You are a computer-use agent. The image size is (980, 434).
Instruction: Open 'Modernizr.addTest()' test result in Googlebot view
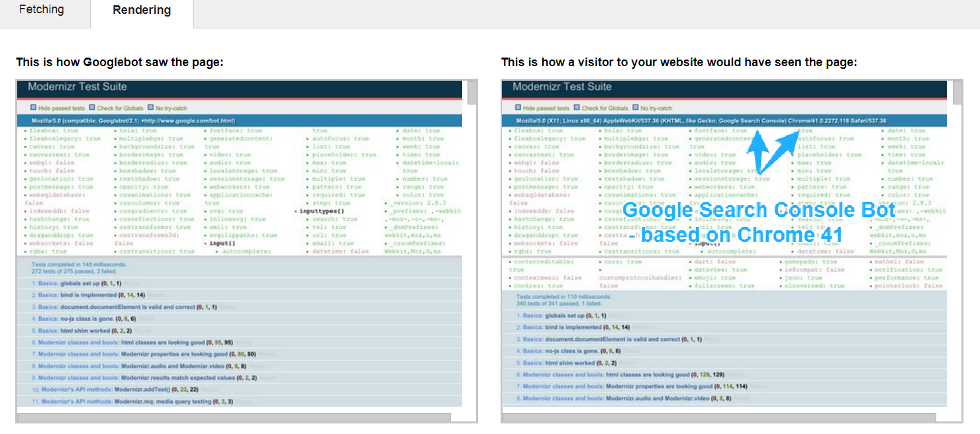click(142, 390)
